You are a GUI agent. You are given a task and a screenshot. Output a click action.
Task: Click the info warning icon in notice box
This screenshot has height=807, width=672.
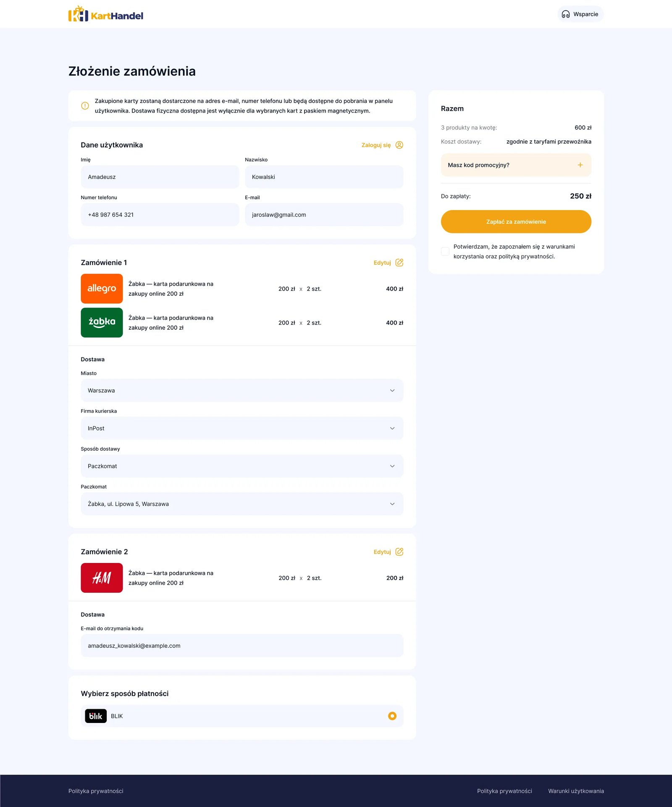click(85, 106)
